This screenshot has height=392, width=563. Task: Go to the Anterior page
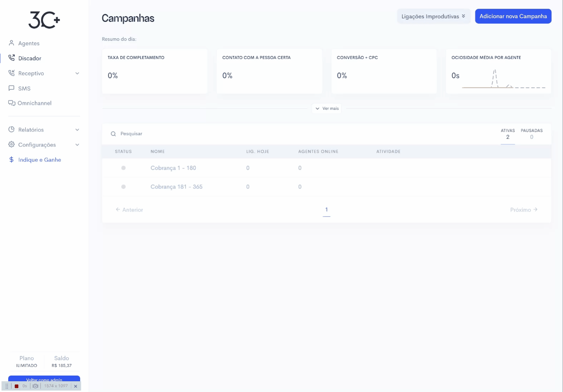129,210
